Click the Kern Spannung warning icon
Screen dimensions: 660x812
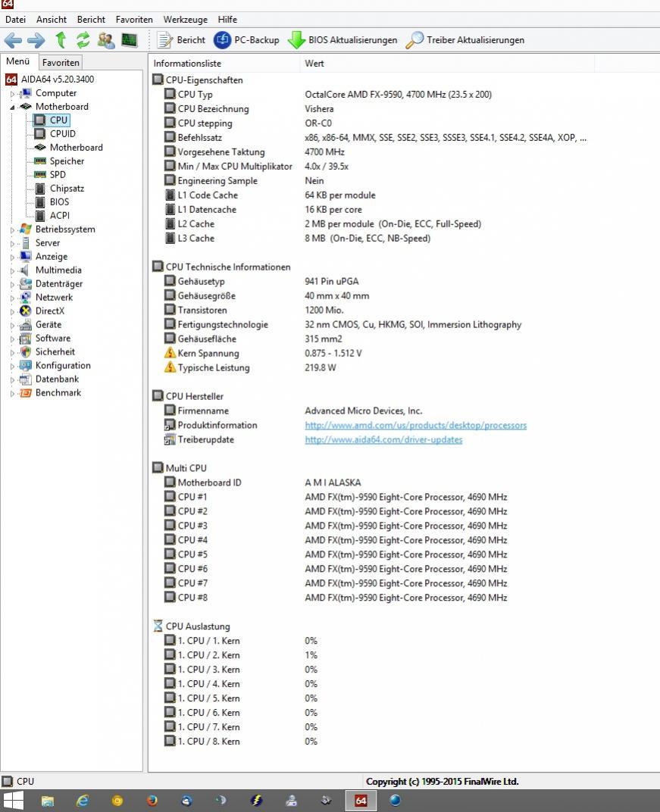pyautogui.click(x=170, y=353)
